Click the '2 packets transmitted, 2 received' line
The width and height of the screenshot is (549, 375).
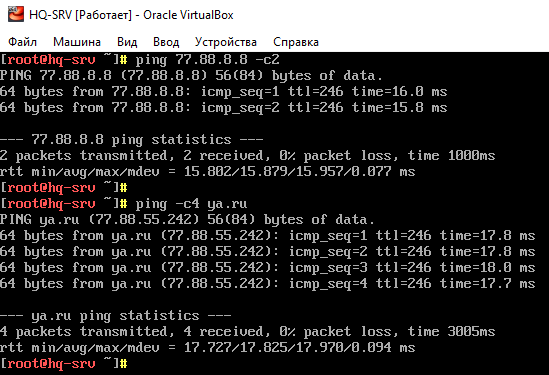[247, 156]
